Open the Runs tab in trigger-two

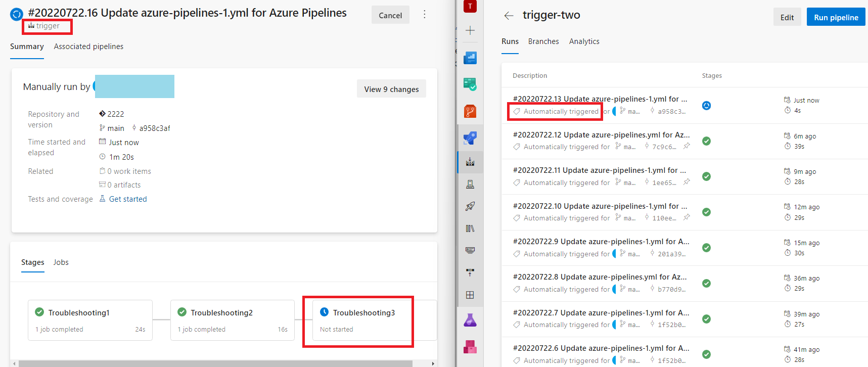(x=510, y=41)
